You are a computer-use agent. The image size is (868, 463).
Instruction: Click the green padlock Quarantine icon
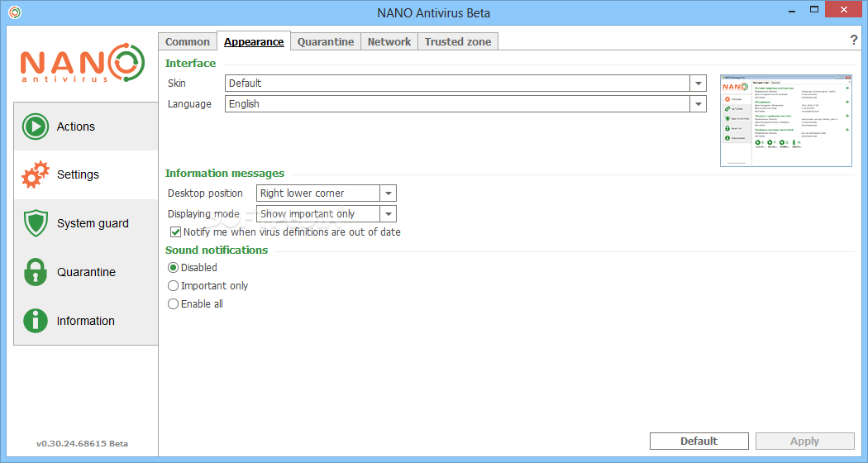click(36, 272)
